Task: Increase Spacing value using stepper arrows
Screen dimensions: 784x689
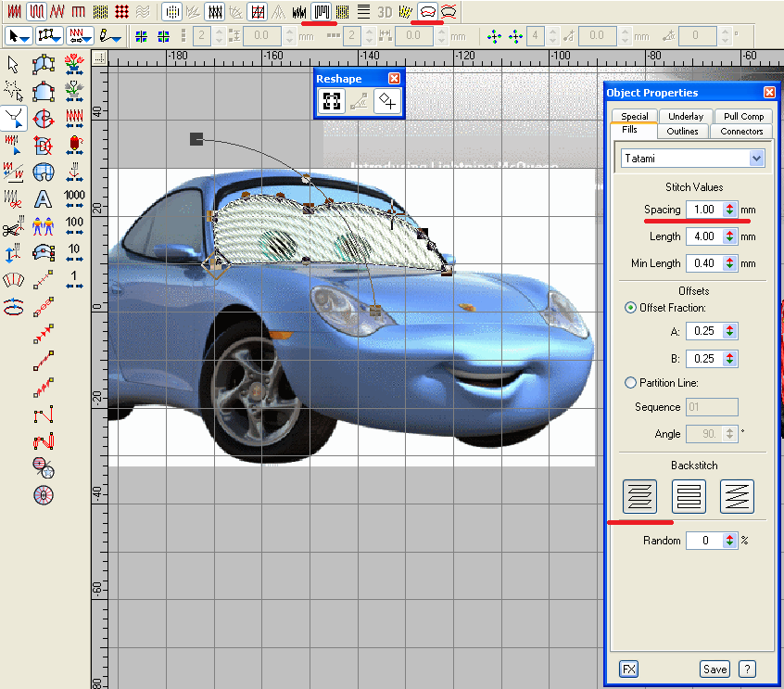Action: (x=730, y=206)
